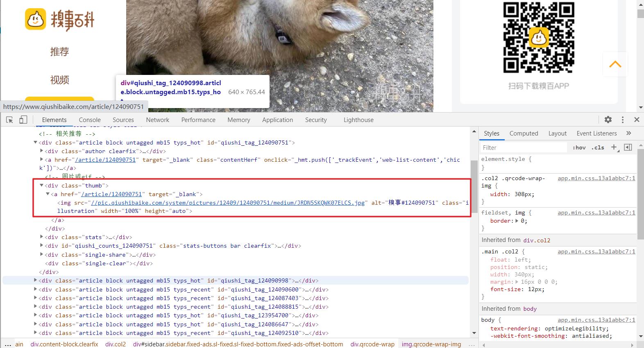Screen dimensions: 644x348
Task: Select the Computed pane tab
Action: [x=524, y=133]
